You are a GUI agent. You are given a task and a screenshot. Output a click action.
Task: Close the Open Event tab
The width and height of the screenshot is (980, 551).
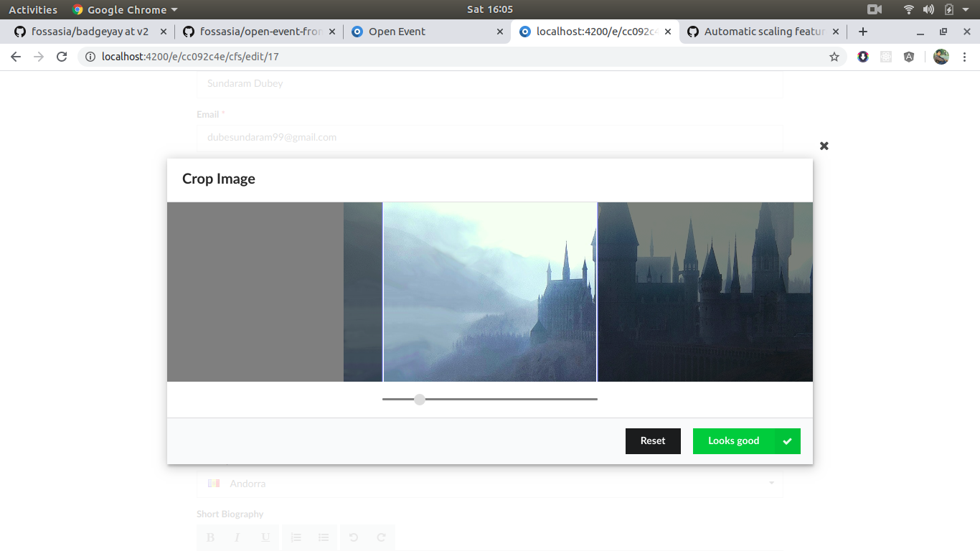tap(500, 32)
